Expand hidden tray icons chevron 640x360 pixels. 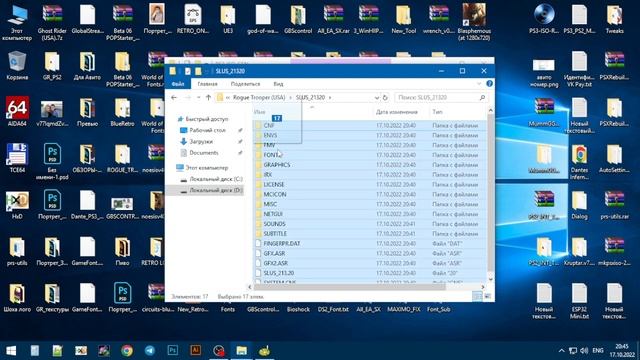[562, 351]
